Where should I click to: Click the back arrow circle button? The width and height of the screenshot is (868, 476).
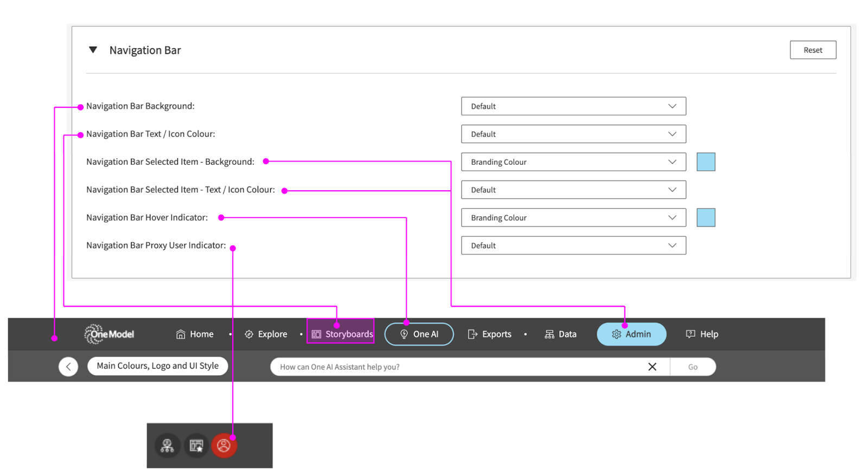68,366
